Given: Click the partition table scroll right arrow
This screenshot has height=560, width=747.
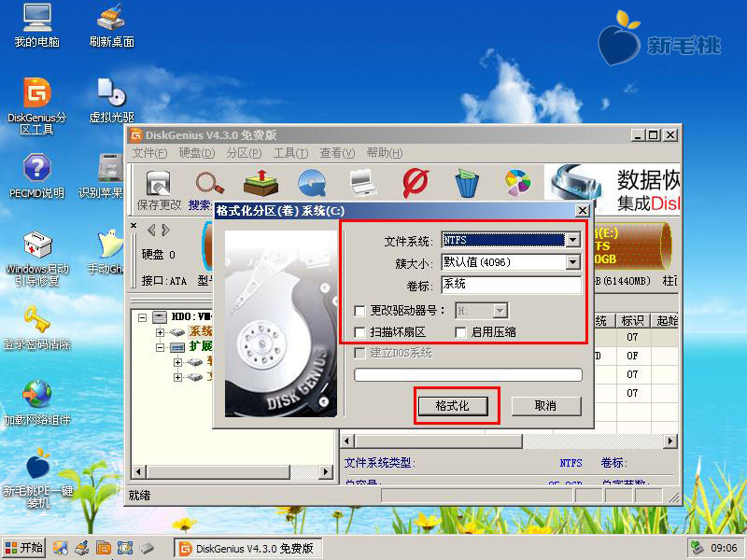Looking at the screenshot, I should [x=670, y=441].
